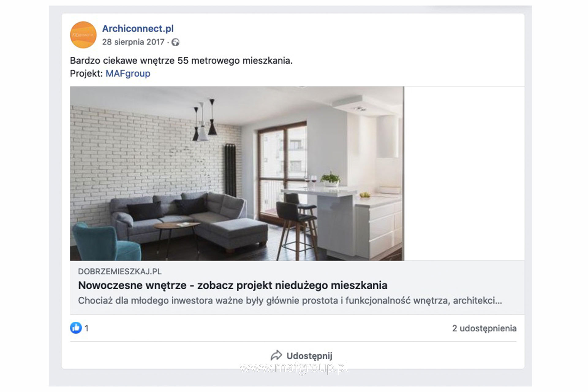This screenshot has width=588, height=392.
Task: Click the www.mafgroup.pl watermark text
Action: (294, 367)
